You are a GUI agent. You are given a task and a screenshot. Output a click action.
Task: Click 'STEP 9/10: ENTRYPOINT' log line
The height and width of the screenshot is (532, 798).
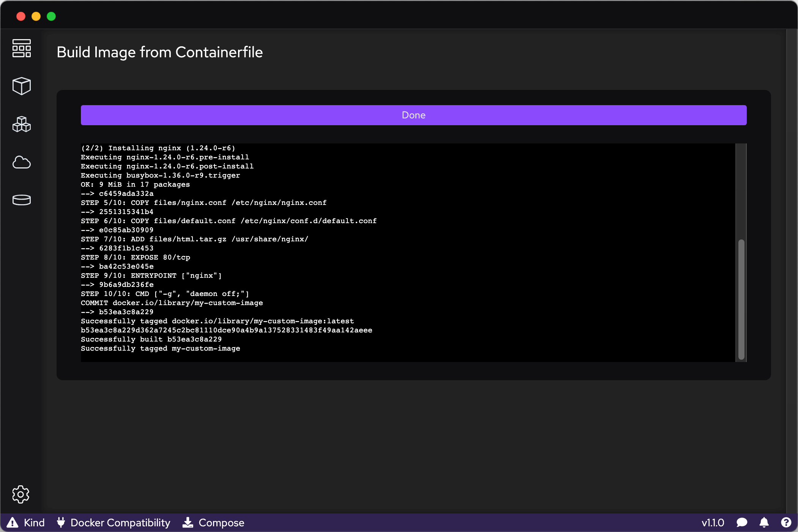pyautogui.click(x=151, y=275)
